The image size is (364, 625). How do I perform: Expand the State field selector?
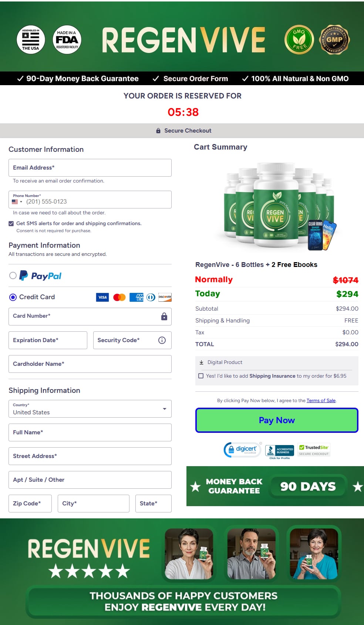153,503
